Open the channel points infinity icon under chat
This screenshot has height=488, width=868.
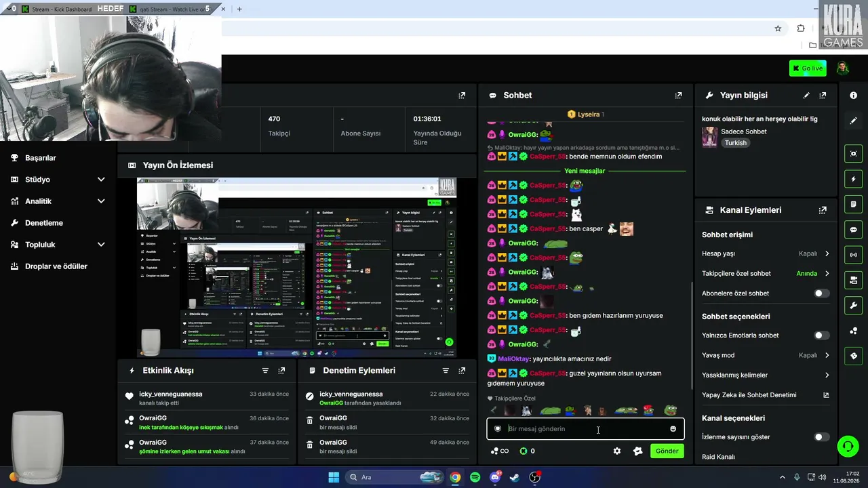click(500, 451)
